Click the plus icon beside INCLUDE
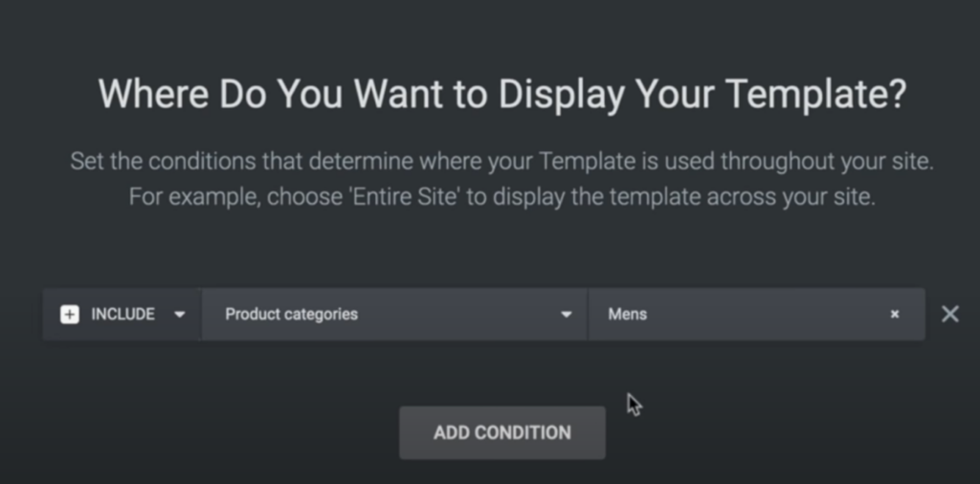The image size is (980, 484). click(69, 314)
